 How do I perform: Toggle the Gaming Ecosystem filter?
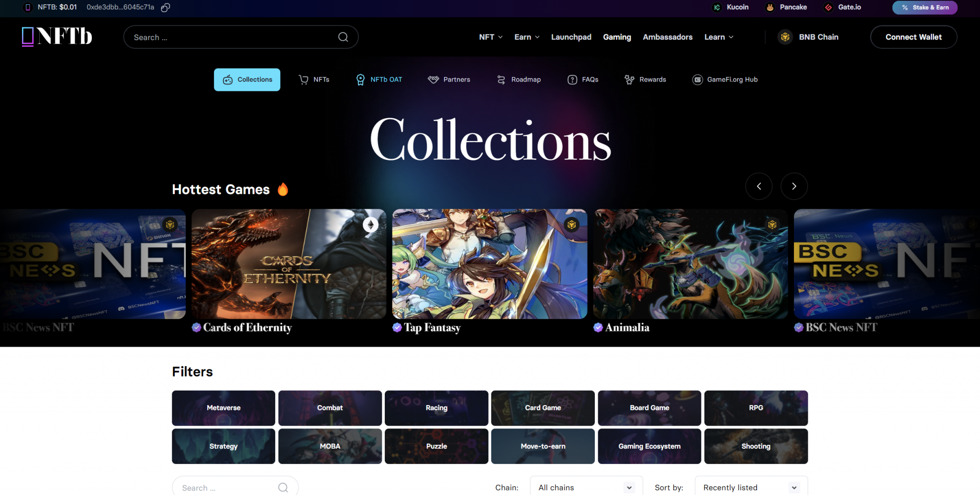(649, 446)
